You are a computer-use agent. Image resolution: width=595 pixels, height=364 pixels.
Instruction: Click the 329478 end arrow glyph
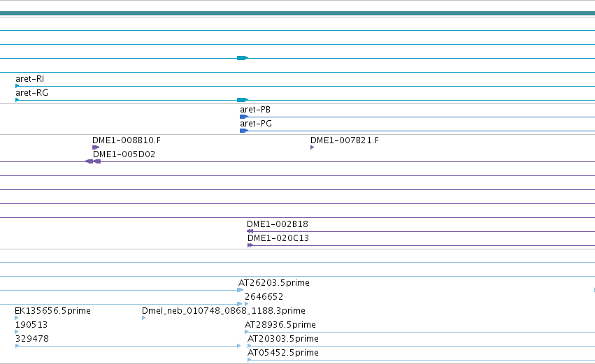(238, 346)
